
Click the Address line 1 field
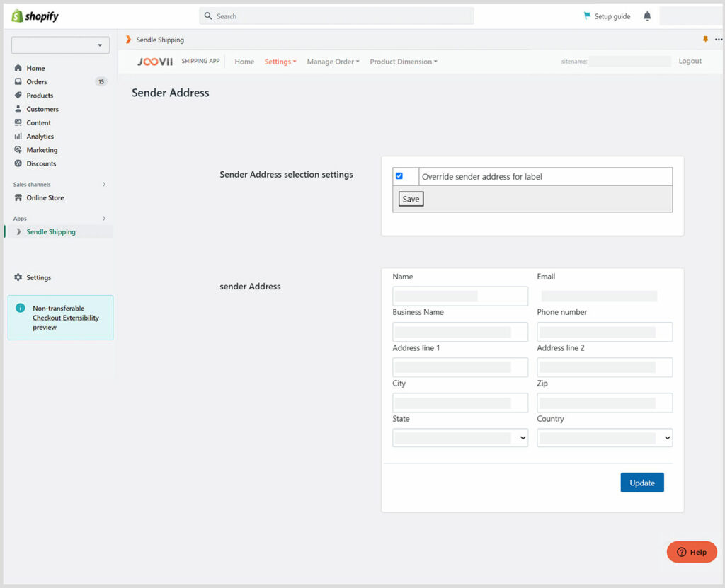[460, 367]
